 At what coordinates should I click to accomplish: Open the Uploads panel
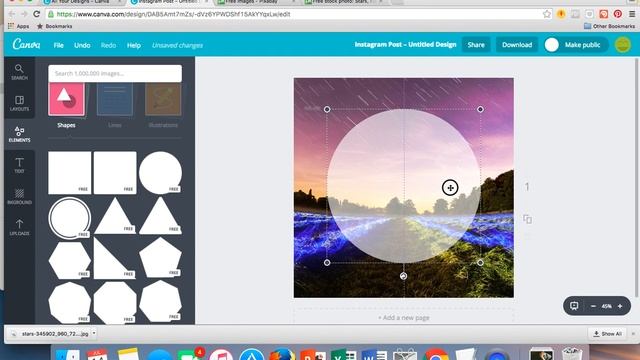(x=19, y=227)
